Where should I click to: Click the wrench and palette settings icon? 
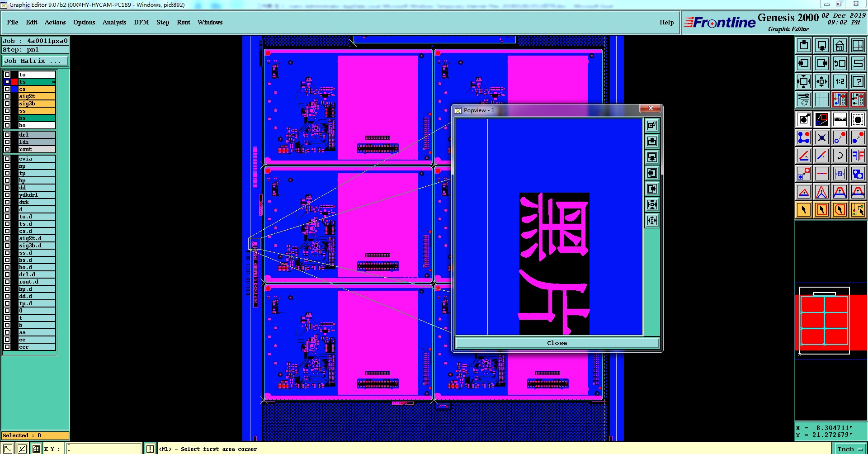click(x=804, y=99)
